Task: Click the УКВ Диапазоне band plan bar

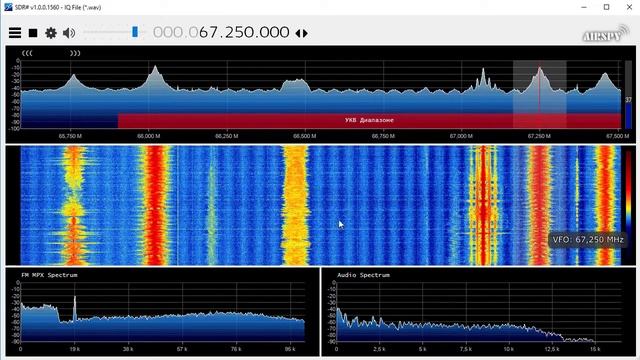Action: click(369, 121)
